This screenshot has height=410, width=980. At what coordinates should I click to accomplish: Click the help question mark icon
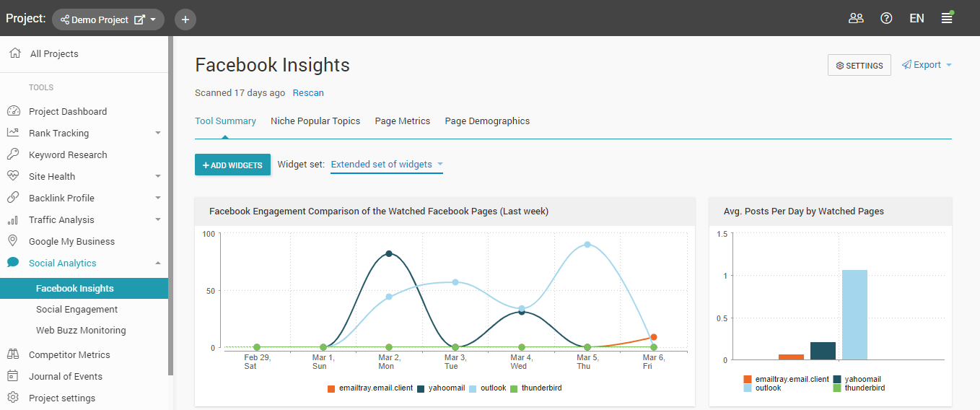click(886, 19)
